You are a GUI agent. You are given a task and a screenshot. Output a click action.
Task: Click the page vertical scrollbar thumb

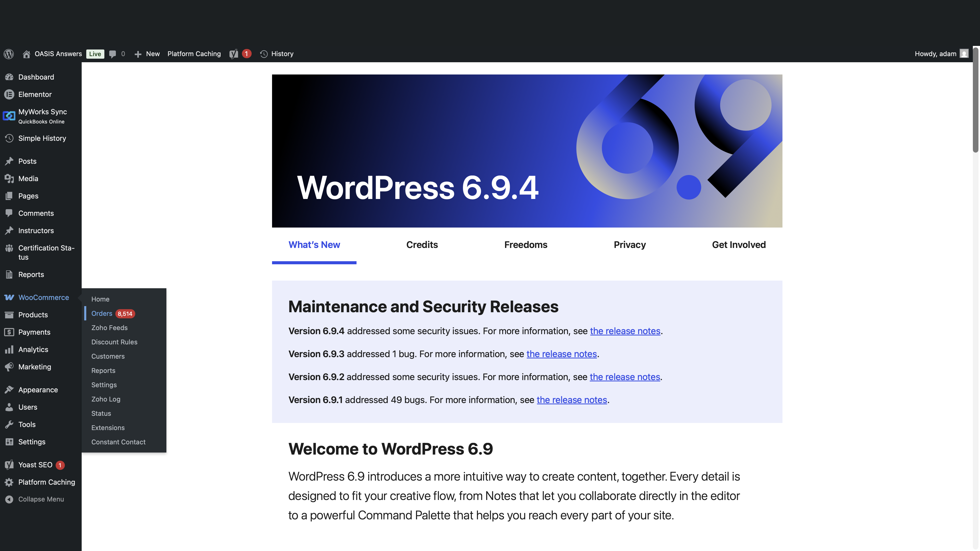[x=976, y=100]
